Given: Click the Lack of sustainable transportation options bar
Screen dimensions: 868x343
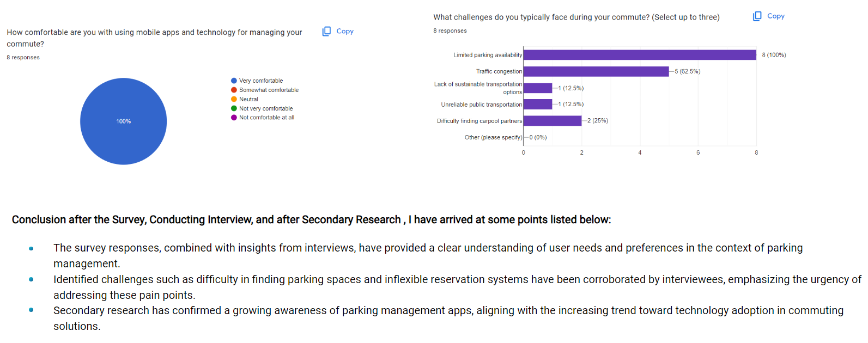Looking at the screenshot, I should [x=537, y=88].
